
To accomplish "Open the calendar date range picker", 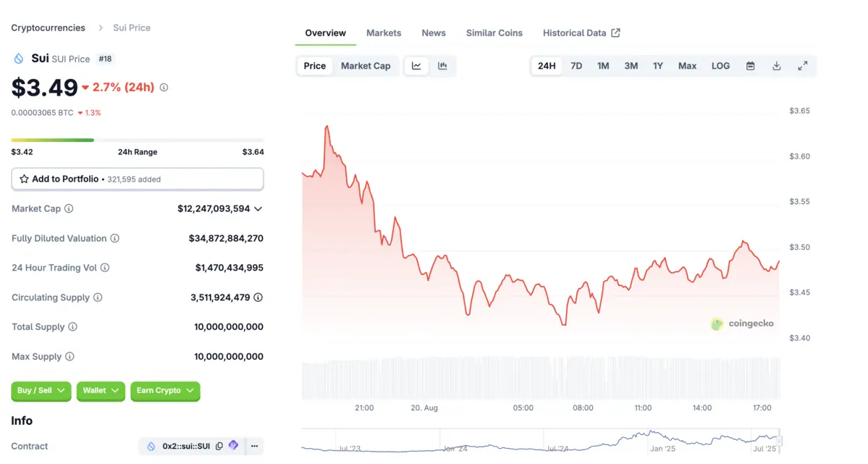I will coord(751,66).
